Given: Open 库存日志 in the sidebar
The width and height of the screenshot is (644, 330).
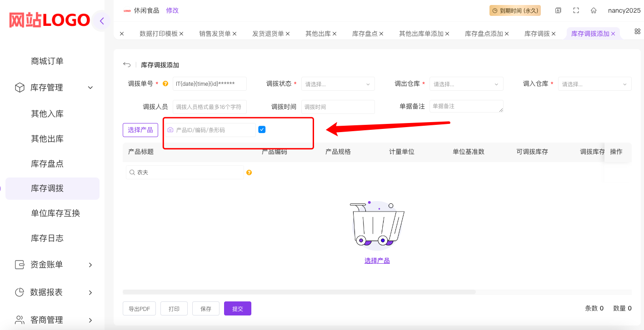Looking at the screenshot, I should (47, 238).
